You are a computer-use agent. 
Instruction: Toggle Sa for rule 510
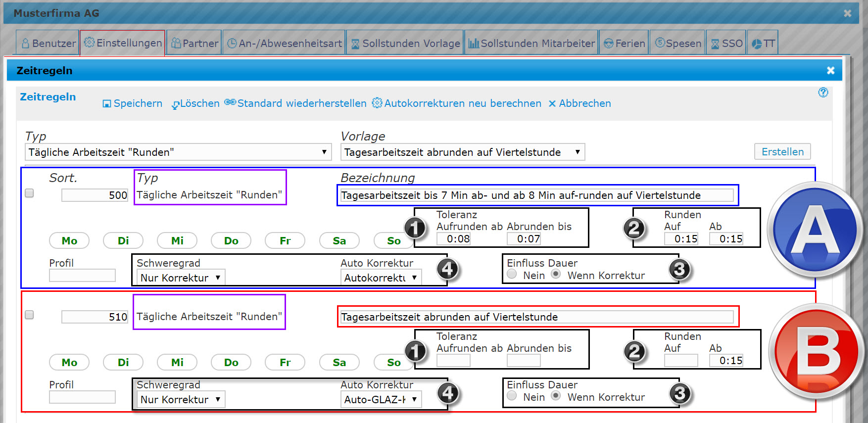pos(339,362)
